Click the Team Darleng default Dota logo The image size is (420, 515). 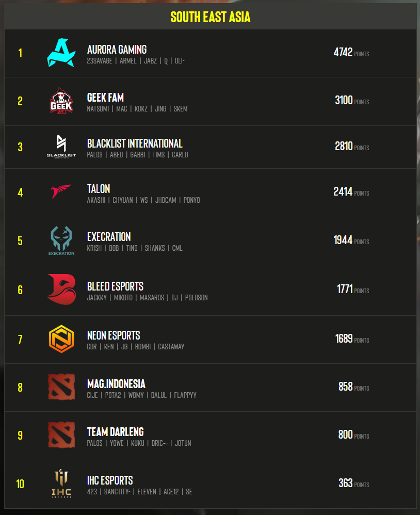point(61,435)
